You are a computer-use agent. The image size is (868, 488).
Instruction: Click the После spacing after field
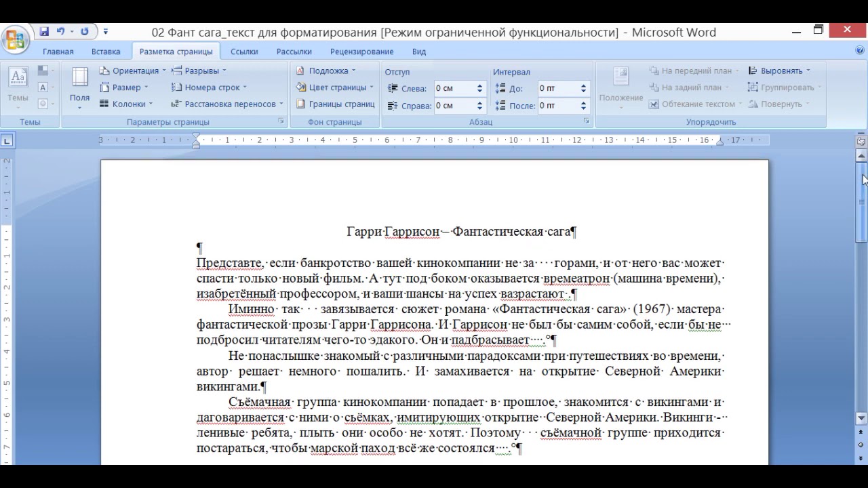[x=558, y=106]
